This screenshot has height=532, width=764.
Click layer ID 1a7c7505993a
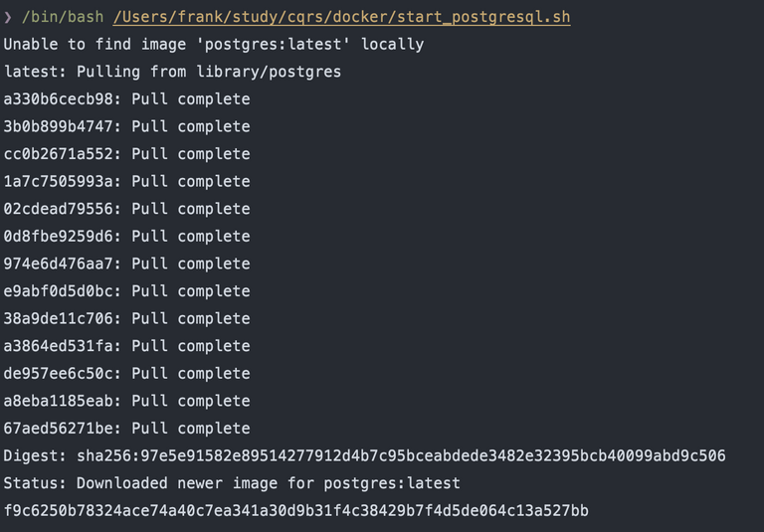(x=59, y=181)
